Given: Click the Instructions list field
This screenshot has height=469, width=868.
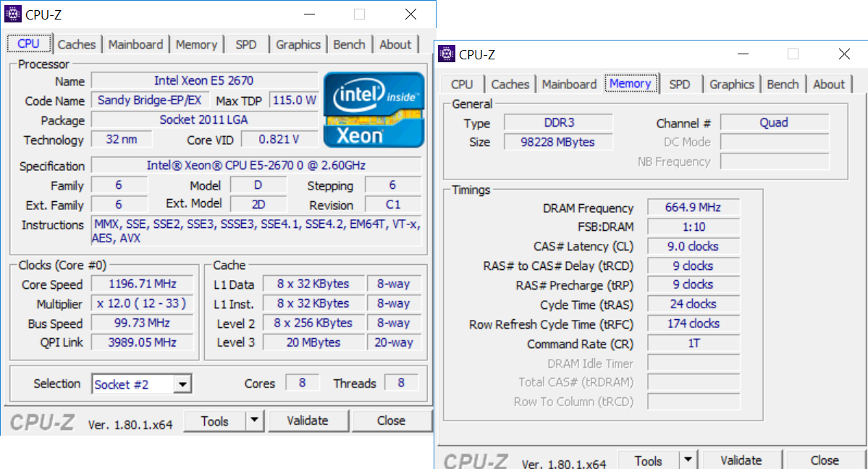Looking at the screenshot, I should (256, 232).
